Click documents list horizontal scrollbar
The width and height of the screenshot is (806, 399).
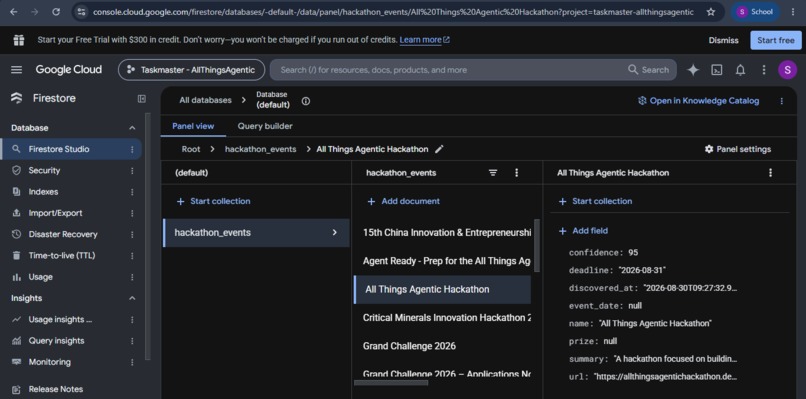[391, 383]
